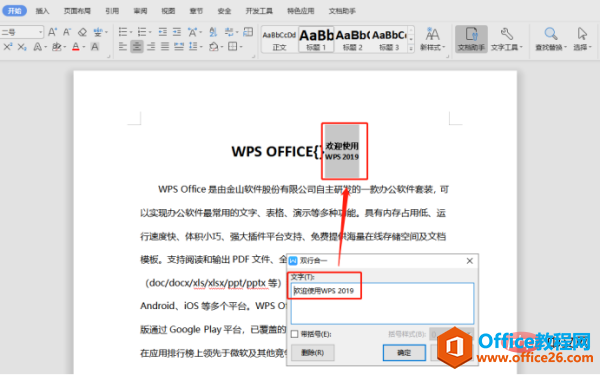Switch to the 引用 tab
Image resolution: width=600 pixels, height=375 pixels.
112,11
